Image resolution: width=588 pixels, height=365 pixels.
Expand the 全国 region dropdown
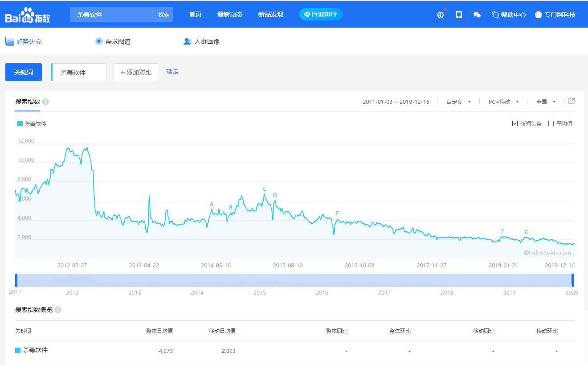(x=544, y=102)
